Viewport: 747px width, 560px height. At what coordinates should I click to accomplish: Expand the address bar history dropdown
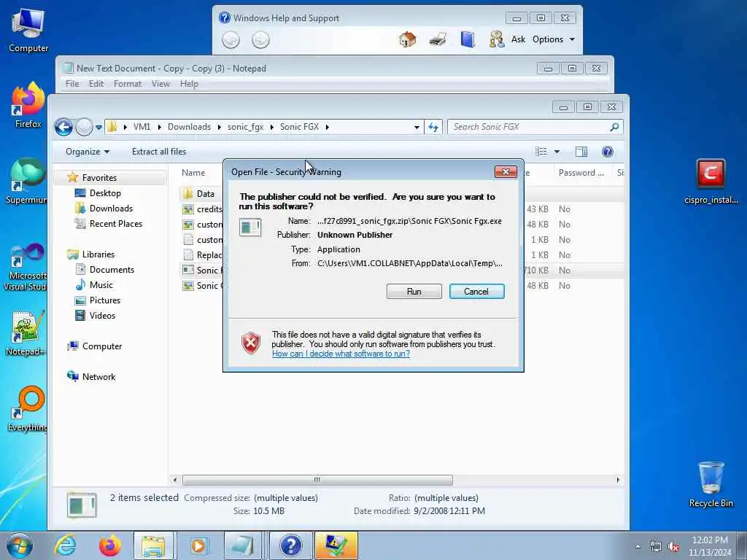pos(417,127)
